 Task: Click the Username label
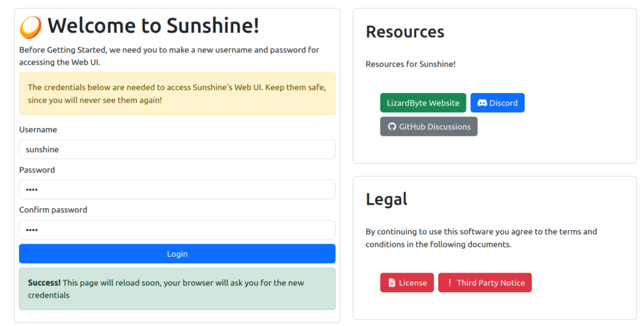[38, 129]
